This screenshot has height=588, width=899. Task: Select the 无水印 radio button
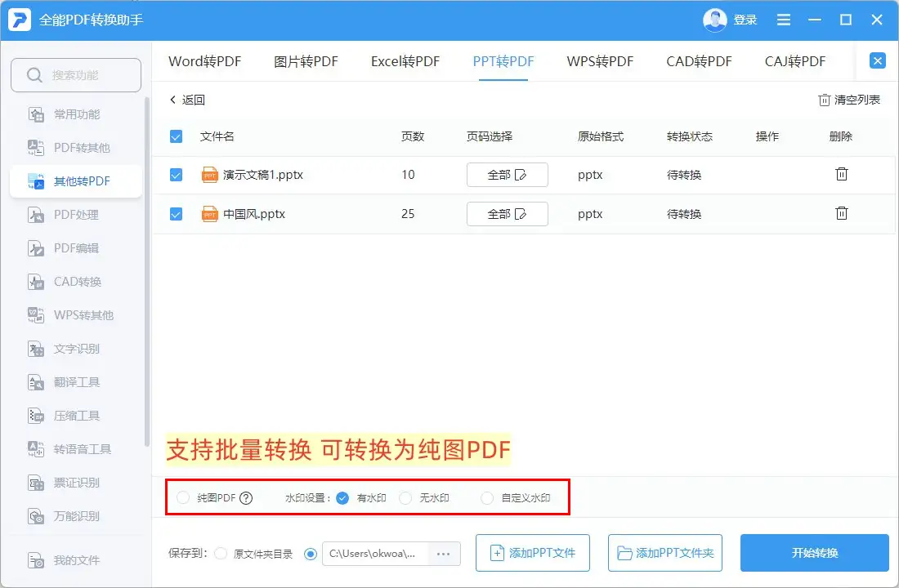[x=405, y=497]
